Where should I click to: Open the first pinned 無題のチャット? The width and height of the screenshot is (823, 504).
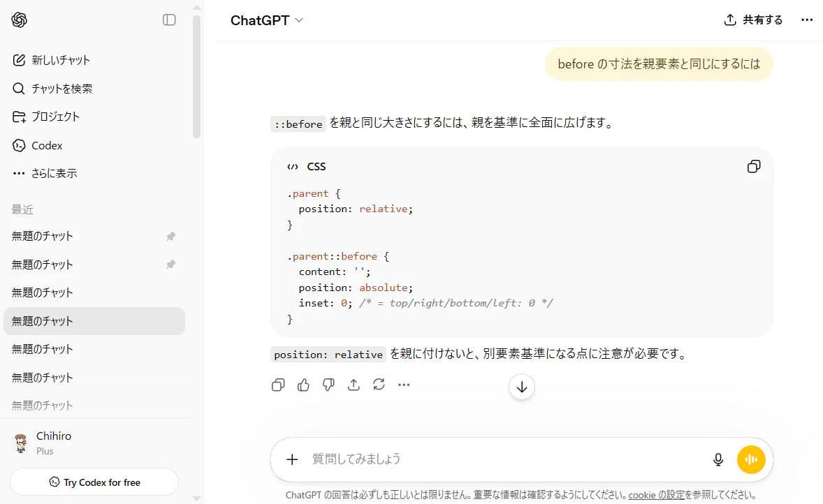tap(94, 236)
